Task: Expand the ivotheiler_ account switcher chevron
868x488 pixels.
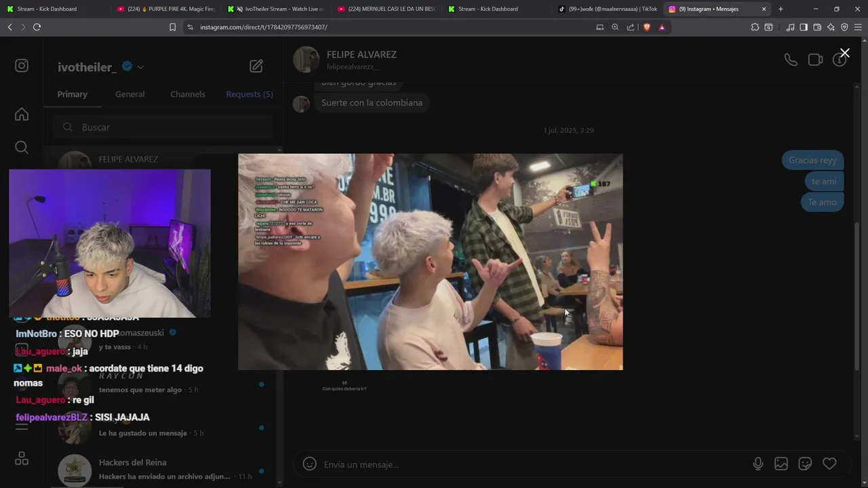Action: (x=140, y=67)
